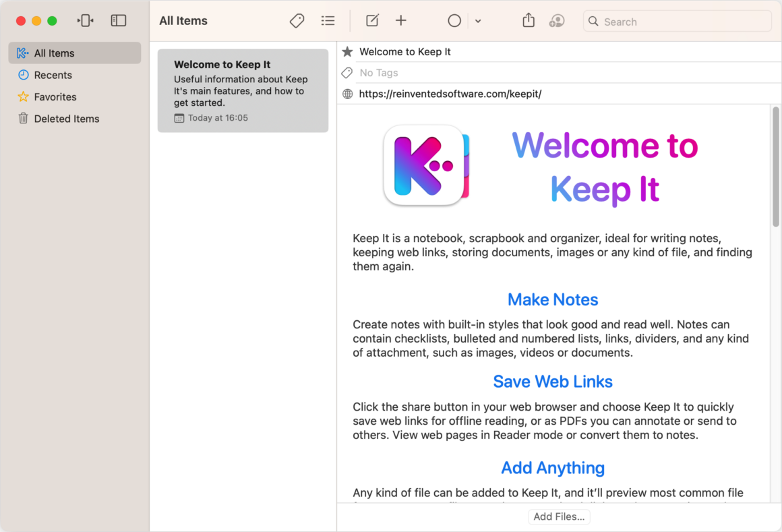This screenshot has height=532, width=782.
Task: Click the add people collaboration icon
Action: click(x=557, y=21)
